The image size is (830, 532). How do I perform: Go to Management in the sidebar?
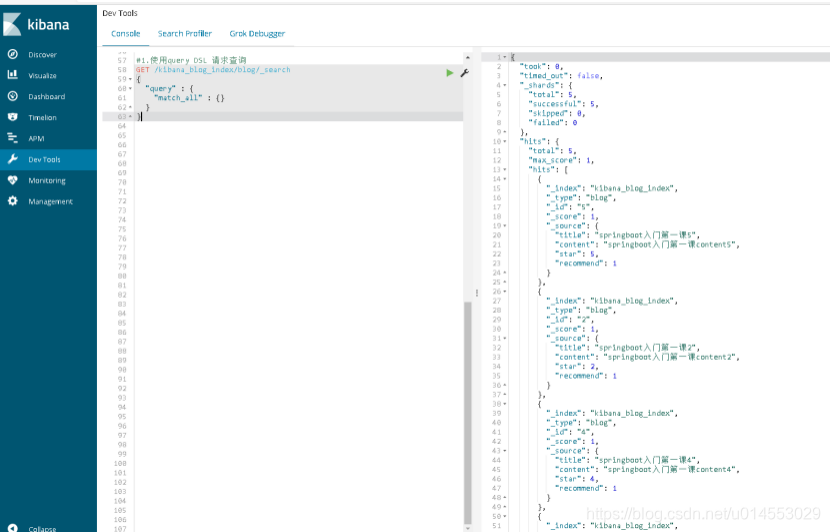click(50, 202)
